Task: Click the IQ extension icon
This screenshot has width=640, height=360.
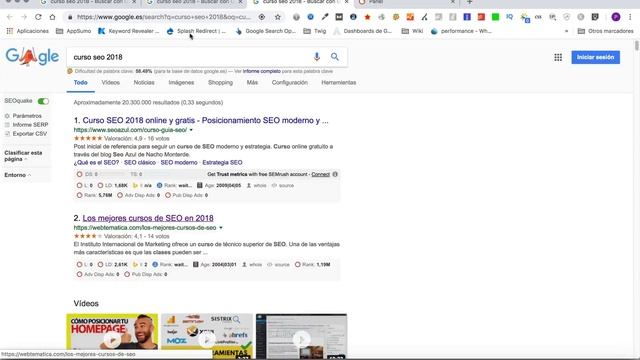Action: [x=509, y=17]
